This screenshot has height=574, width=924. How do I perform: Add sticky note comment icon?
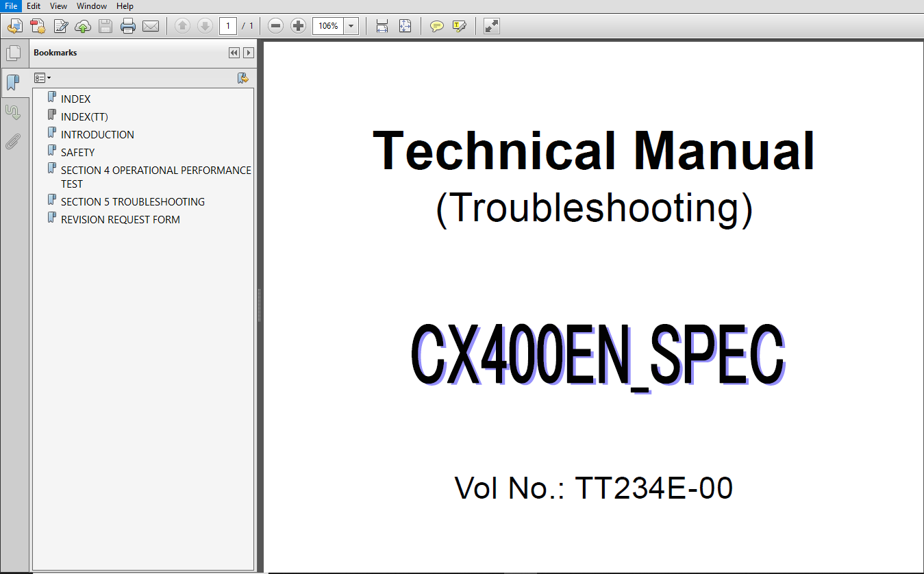(436, 26)
